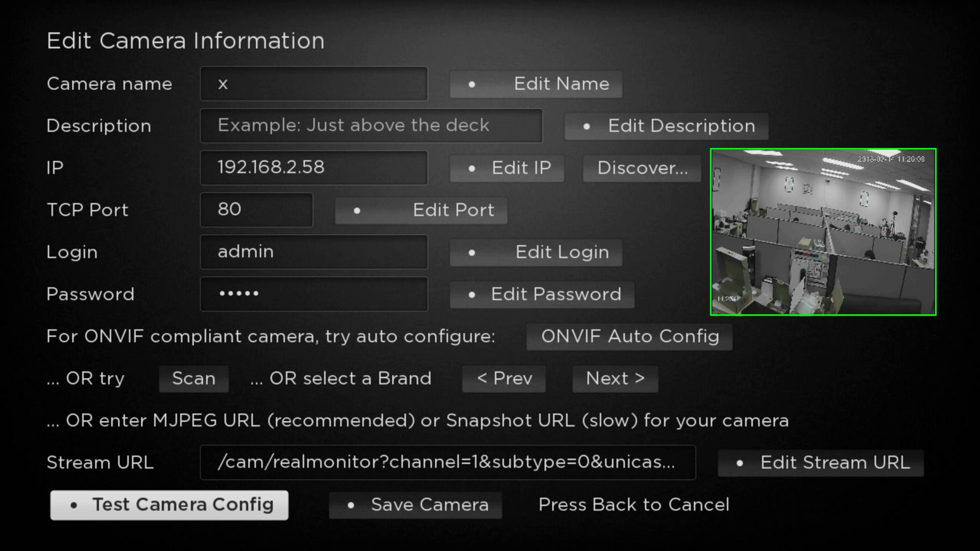
Task: Run ONVIF Auto Config
Action: click(629, 337)
